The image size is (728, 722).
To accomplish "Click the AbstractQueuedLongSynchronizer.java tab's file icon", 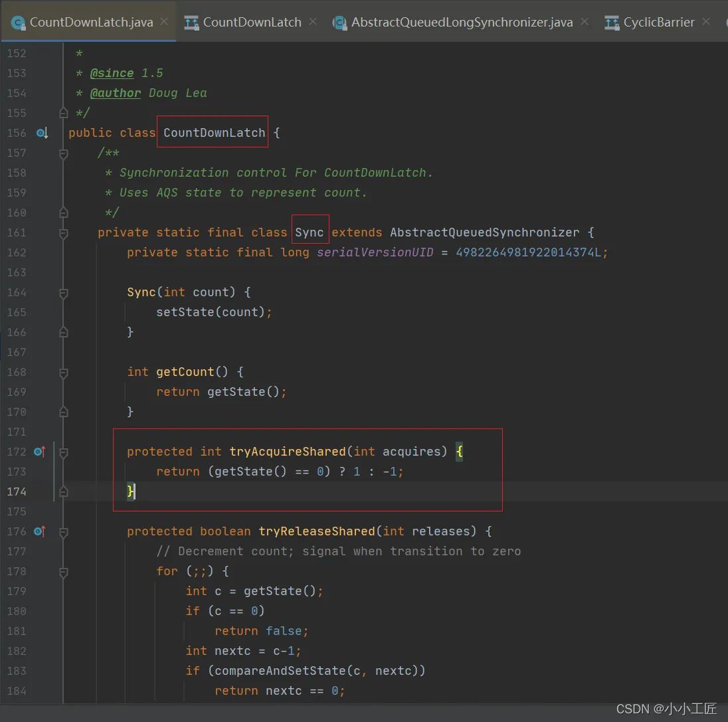I will coord(340,23).
